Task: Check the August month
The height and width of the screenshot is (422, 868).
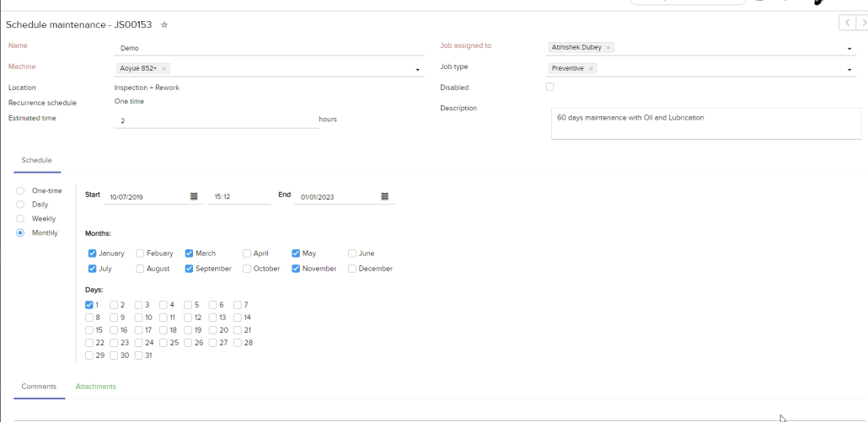Action: (140, 269)
